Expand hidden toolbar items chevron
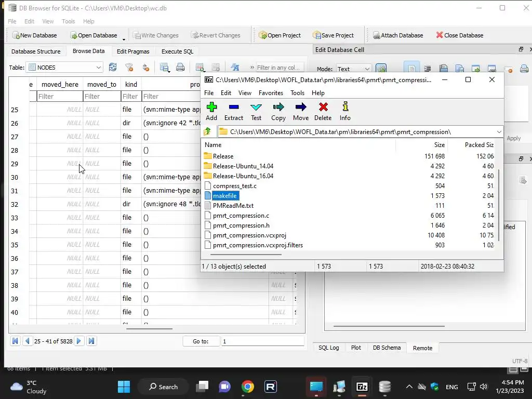The height and width of the screenshot is (399, 532). (252, 67)
